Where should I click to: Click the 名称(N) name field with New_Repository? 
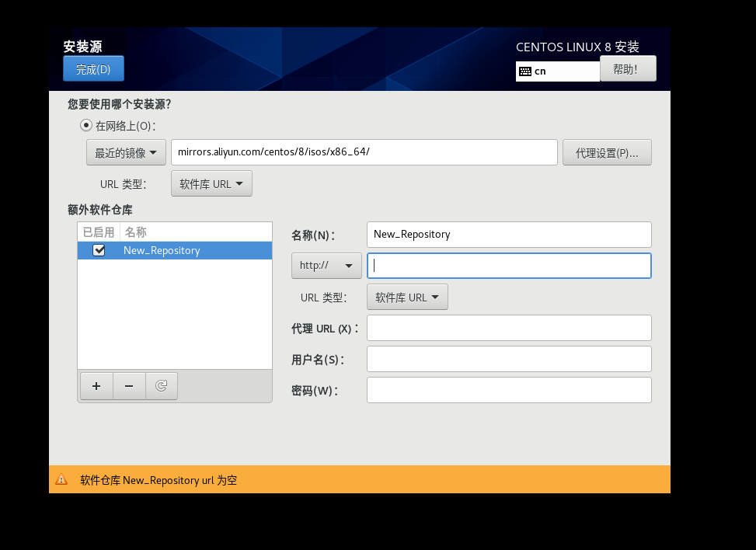click(509, 235)
